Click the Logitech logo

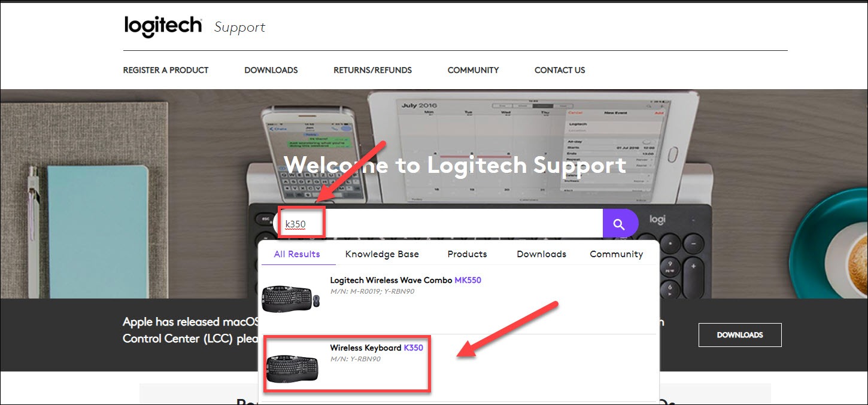click(x=162, y=25)
